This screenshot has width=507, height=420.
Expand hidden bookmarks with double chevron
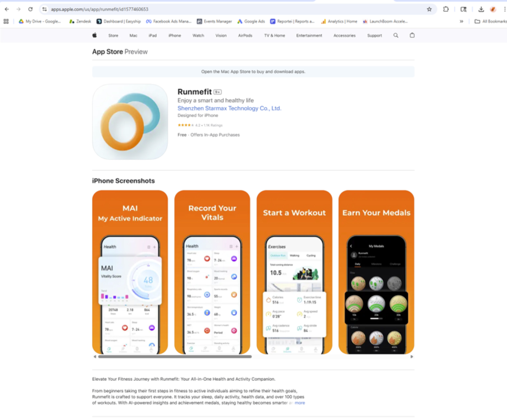pos(461,21)
